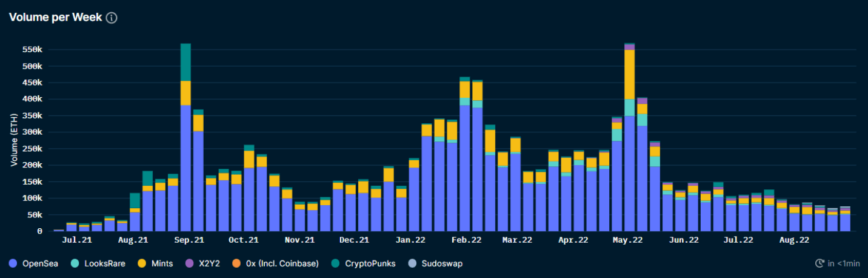This screenshot has height=278, width=868.
Task: Click the Jan.22 x-axis label
Action: pos(410,240)
